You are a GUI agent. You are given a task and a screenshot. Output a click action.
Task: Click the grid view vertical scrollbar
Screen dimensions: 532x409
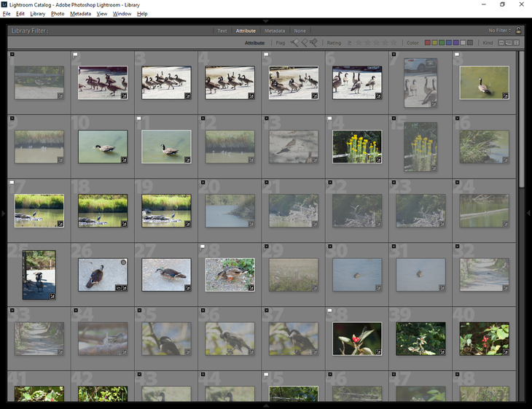[522, 119]
